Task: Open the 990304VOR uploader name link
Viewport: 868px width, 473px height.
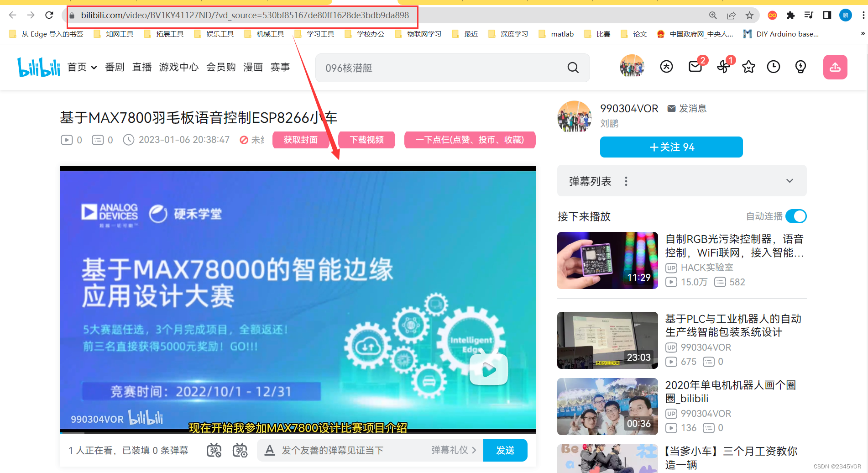Action: point(629,108)
